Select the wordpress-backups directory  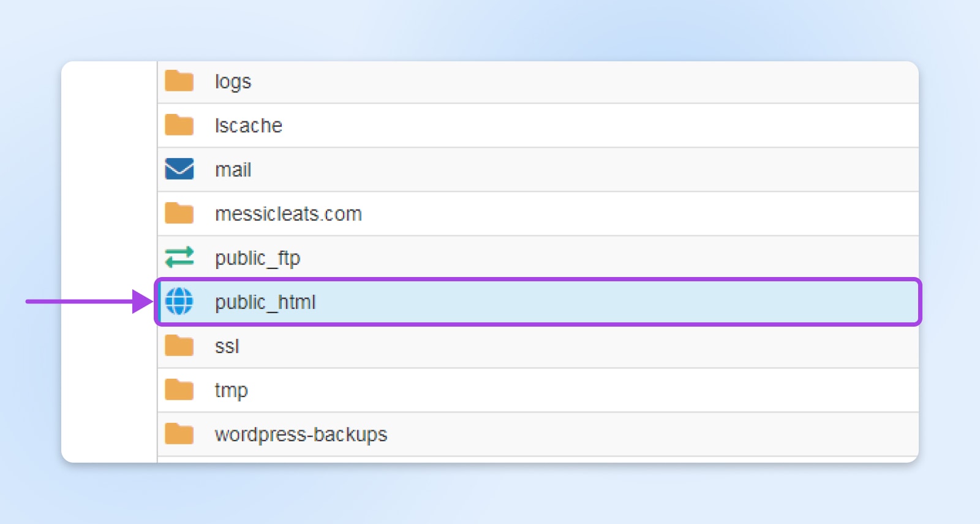pyautogui.click(x=301, y=434)
